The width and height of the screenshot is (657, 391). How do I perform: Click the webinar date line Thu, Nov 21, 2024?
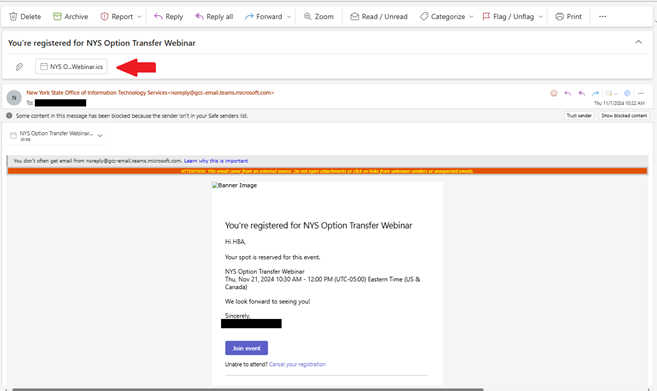tap(322, 283)
